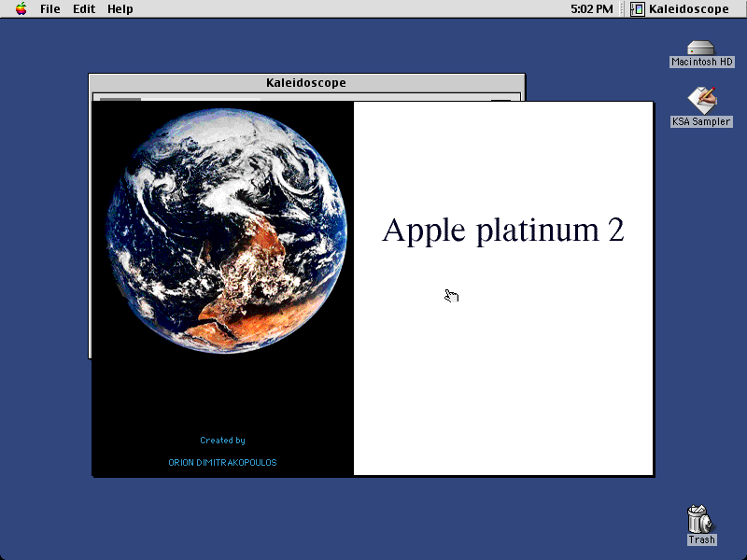Open the Edit menu
The width and height of the screenshot is (747, 560).
(84, 9)
